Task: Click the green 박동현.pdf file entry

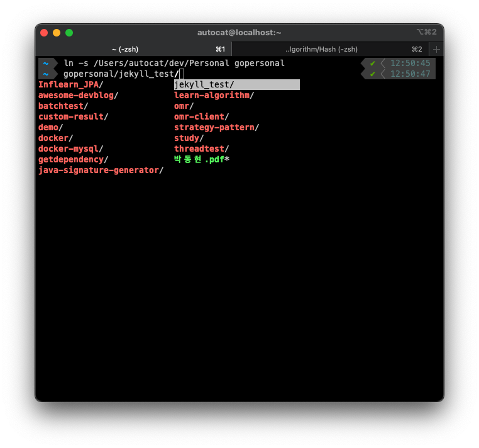Action: click(202, 160)
